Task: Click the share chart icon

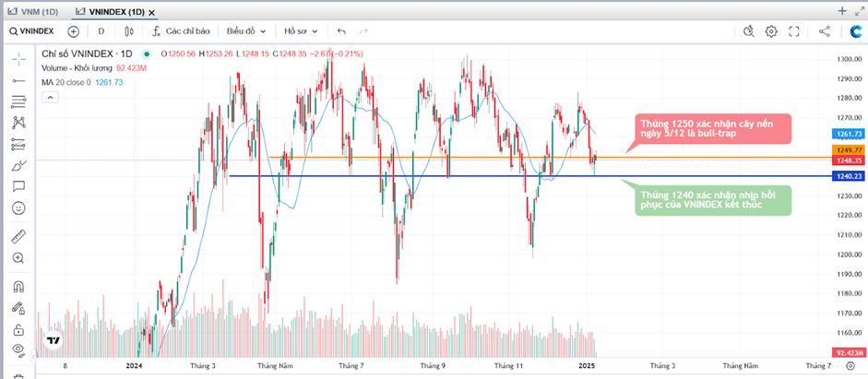Action: click(x=825, y=31)
